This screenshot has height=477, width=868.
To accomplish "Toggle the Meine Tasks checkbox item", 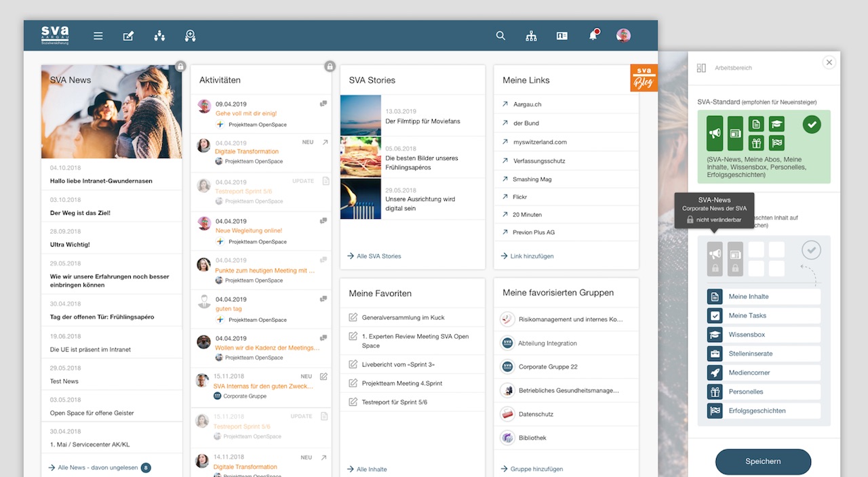I will tap(764, 316).
